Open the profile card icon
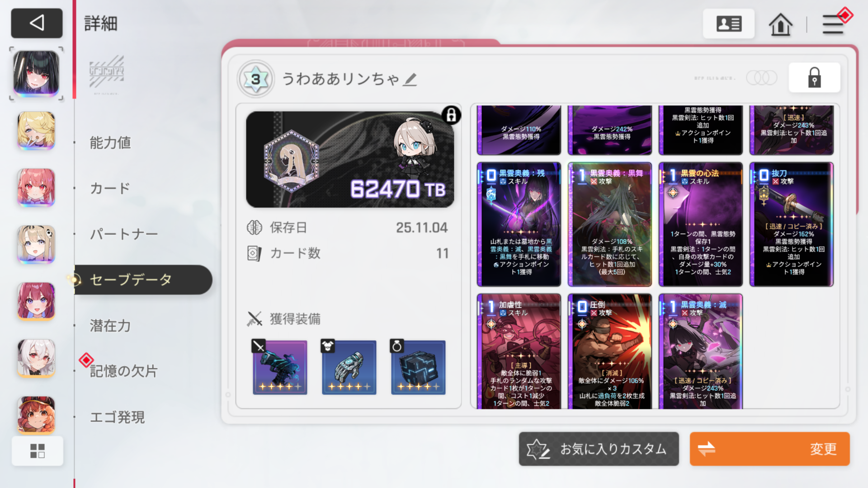 729,24
